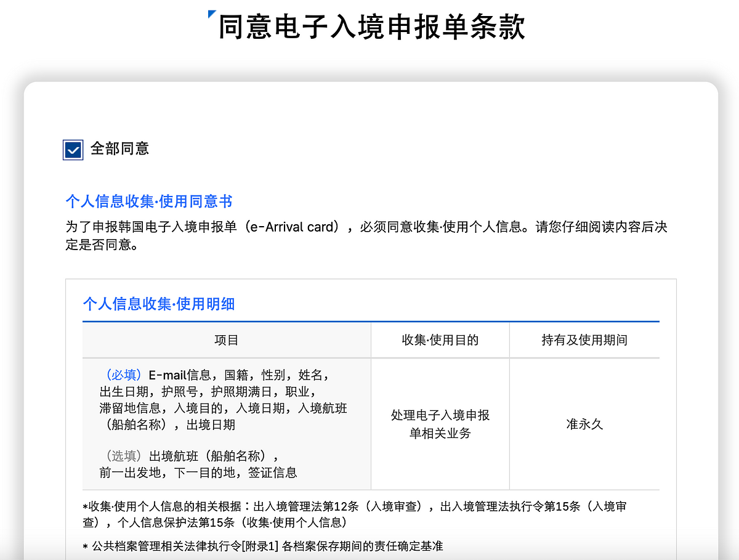Click the footnote citing 出入境管理法第12条
The width and height of the screenshot is (739, 560).
[357, 514]
